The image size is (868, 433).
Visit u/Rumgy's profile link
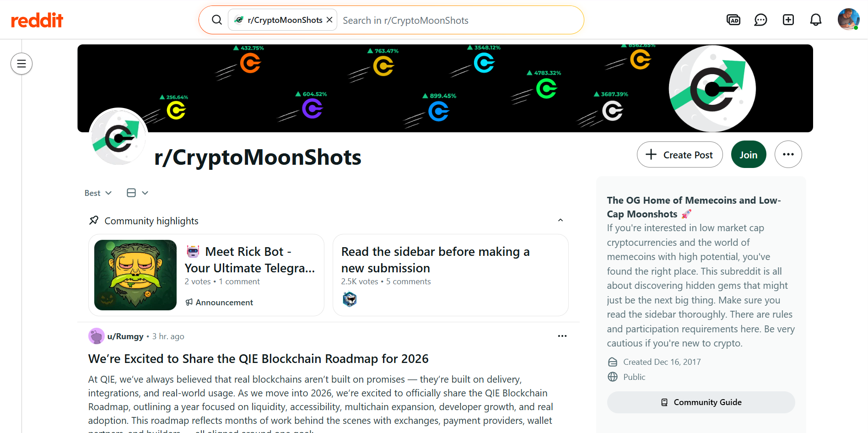click(x=125, y=336)
